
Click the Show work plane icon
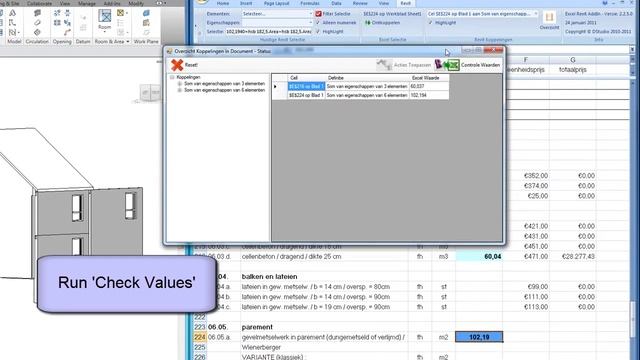pos(146,22)
